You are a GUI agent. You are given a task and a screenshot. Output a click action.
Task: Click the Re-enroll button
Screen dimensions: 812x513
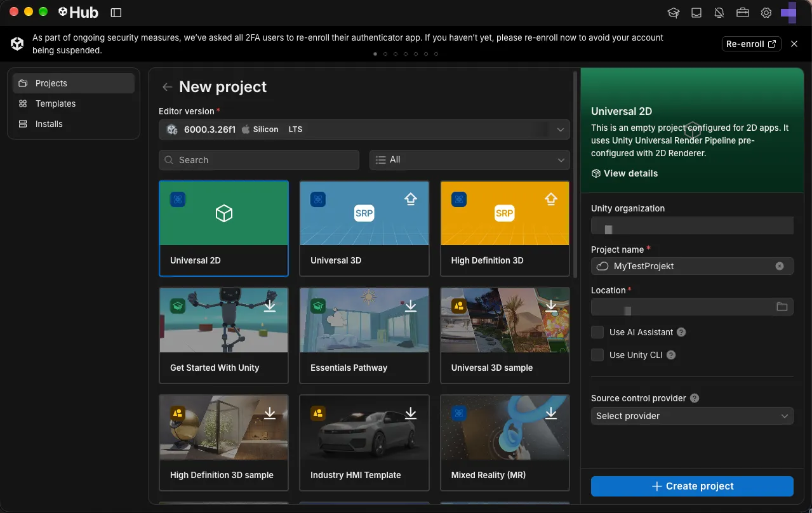tap(752, 44)
